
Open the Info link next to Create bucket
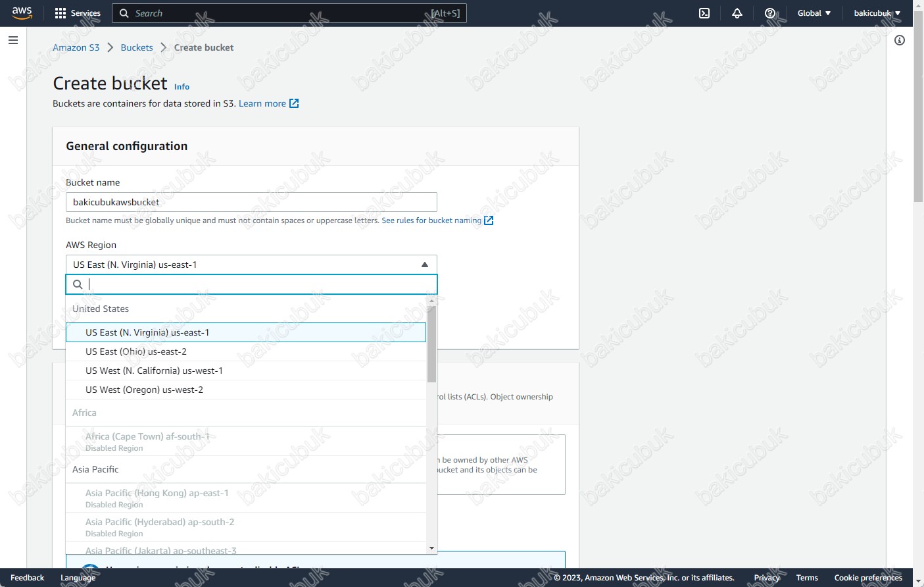coord(182,87)
